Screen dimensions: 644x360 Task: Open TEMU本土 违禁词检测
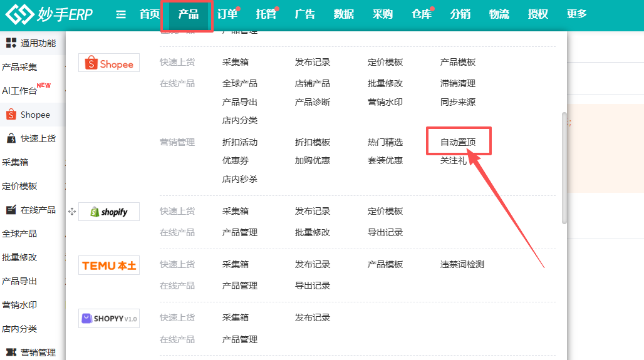[x=462, y=264]
